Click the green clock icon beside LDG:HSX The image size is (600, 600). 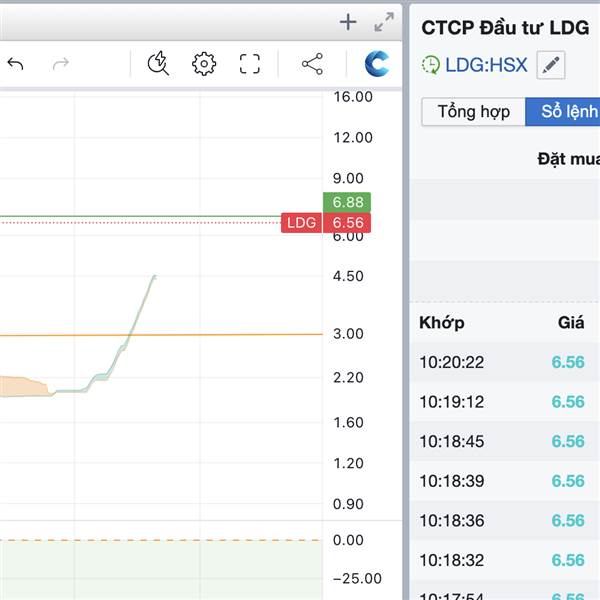tap(431, 65)
